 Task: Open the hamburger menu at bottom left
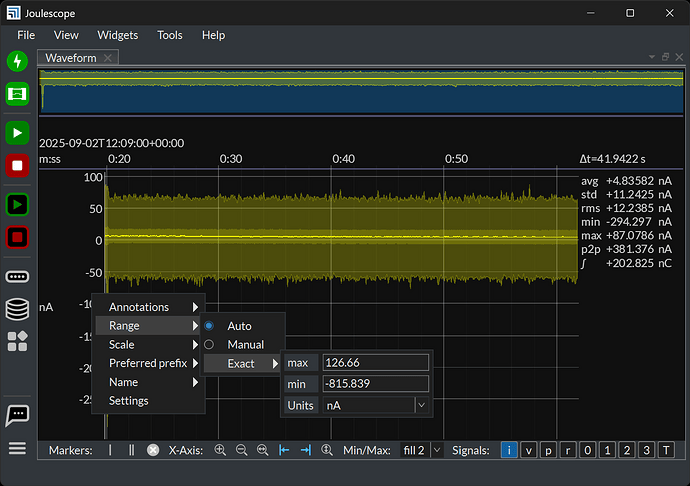click(17, 448)
